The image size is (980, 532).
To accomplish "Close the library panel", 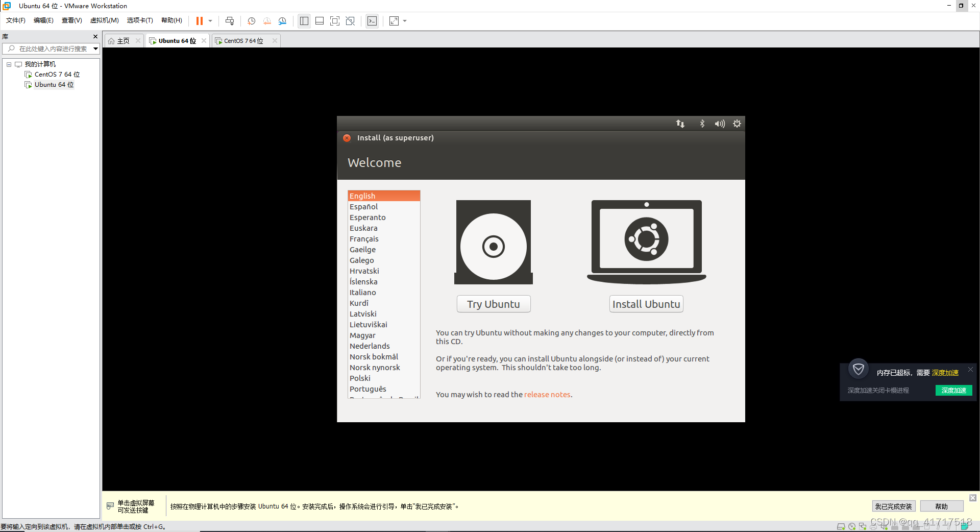I will point(95,36).
